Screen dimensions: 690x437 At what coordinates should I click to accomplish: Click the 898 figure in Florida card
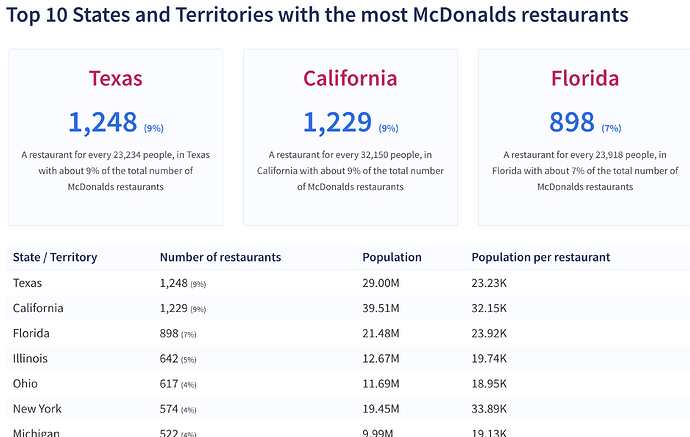click(x=572, y=122)
